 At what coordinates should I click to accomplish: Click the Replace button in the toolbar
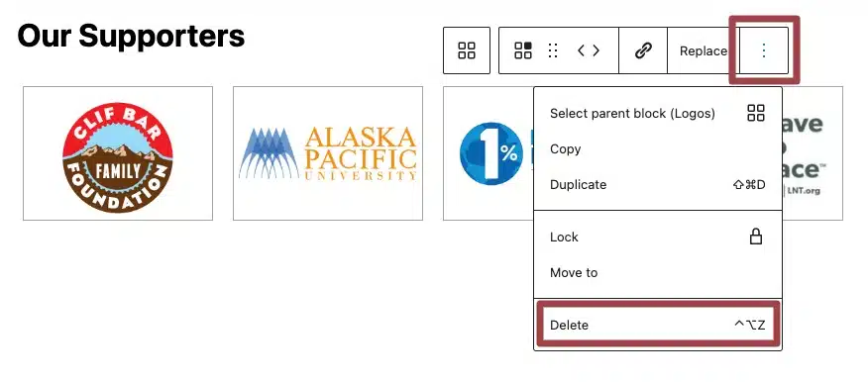click(x=704, y=50)
